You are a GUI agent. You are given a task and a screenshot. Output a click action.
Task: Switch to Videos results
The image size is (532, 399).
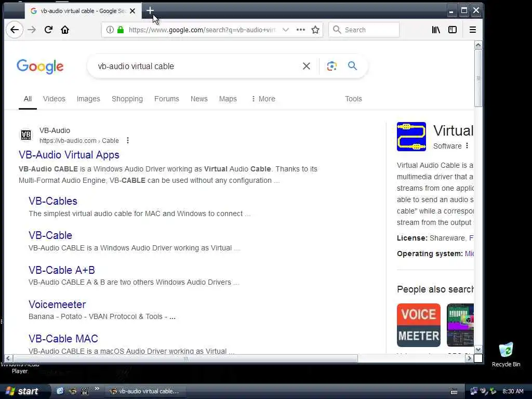(x=54, y=99)
